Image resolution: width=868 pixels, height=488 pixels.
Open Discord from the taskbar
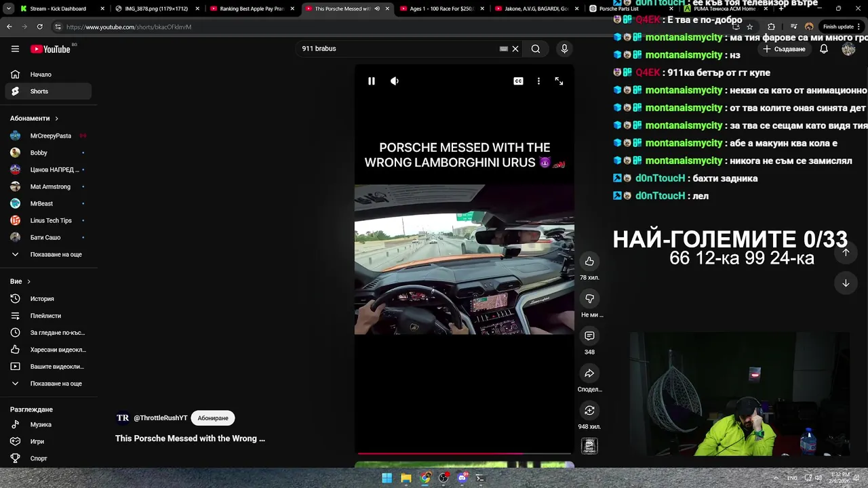coord(462,478)
